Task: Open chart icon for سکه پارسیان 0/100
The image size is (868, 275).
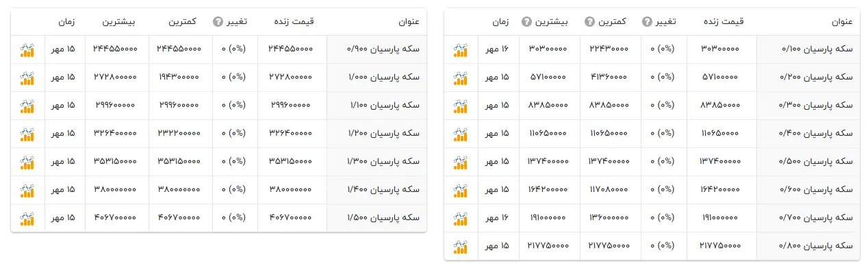Action: click(461, 50)
